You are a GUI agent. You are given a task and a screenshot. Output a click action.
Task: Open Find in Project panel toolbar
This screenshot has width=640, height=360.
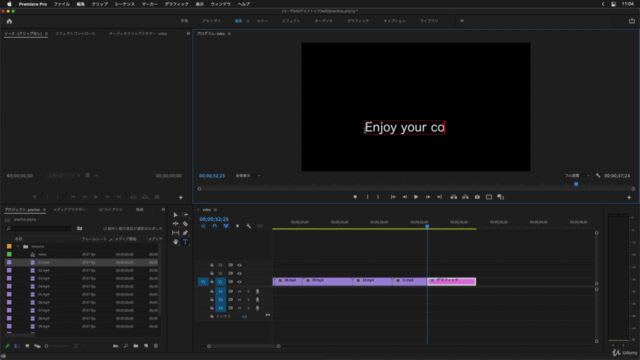(x=126, y=346)
